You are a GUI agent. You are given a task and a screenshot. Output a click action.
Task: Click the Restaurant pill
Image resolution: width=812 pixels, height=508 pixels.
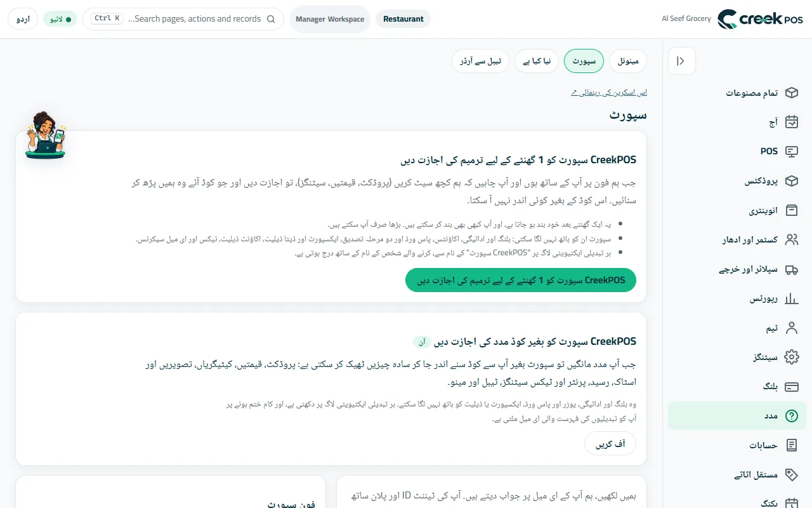[x=403, y=19]
